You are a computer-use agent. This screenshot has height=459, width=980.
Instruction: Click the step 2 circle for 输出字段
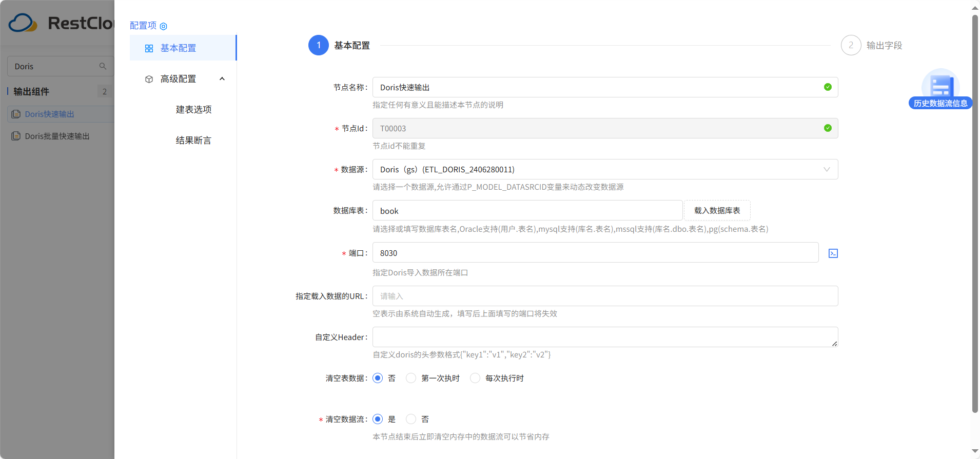point(851,45)
